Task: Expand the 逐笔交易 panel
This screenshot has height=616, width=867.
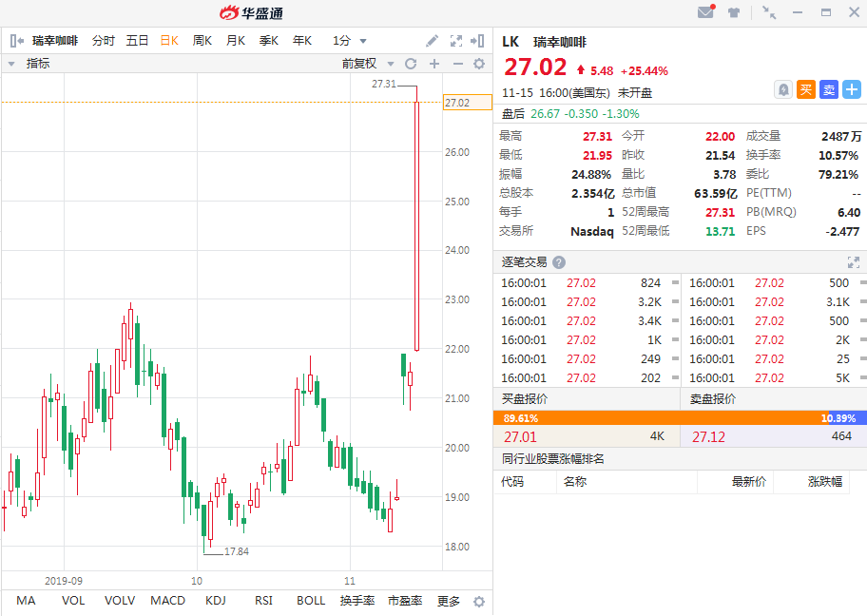Action: (x=853, y=262)
